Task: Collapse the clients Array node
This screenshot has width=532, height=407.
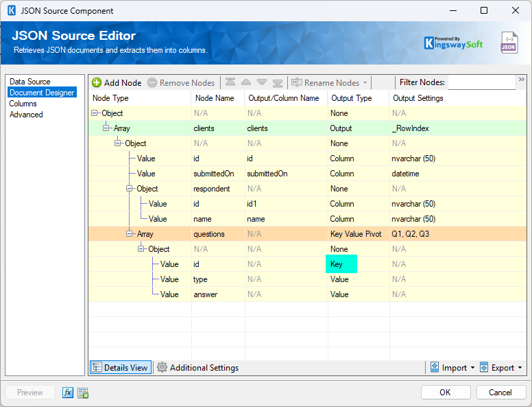Action: coord(106,128)
